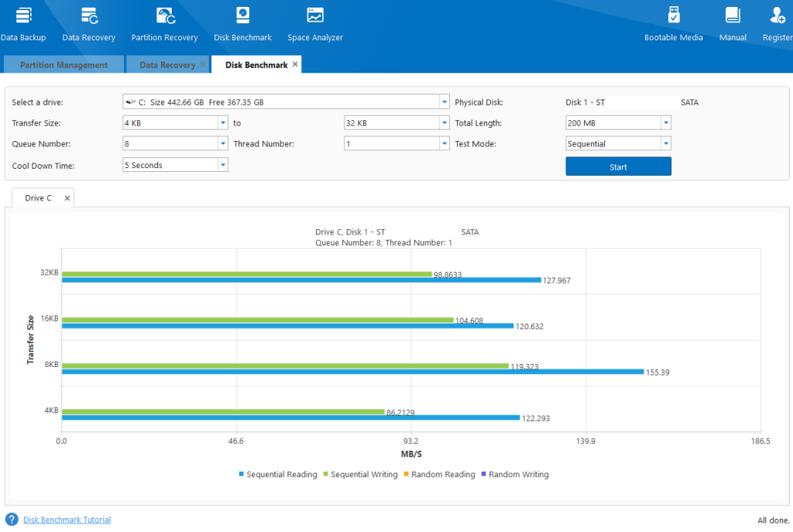Image resolution: width=793 pixels, height=532 pixels.
Task: Click the 120.632 value label
Action: coord(530,327)
